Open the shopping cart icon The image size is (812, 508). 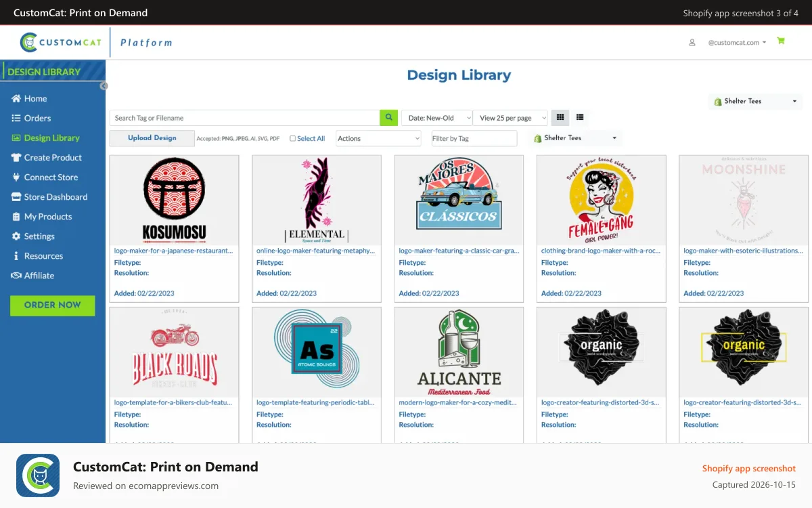(781, 41)
